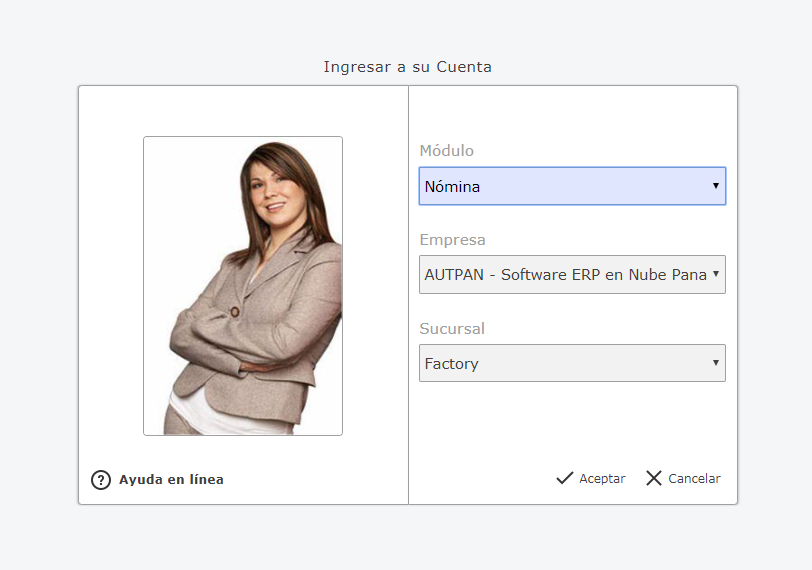
Task: Expand the Empresa dropdown showing AUTPAN
Action: tap(572, 274)
